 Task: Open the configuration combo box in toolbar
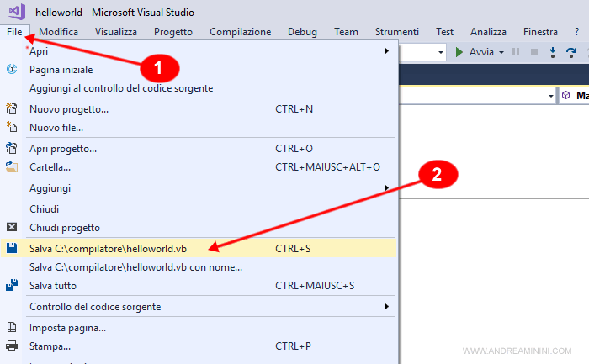coord(440,52)
